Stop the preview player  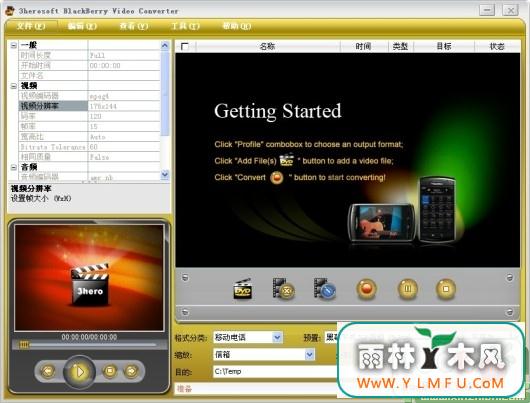pyautogui.click(x=110, y=371)
